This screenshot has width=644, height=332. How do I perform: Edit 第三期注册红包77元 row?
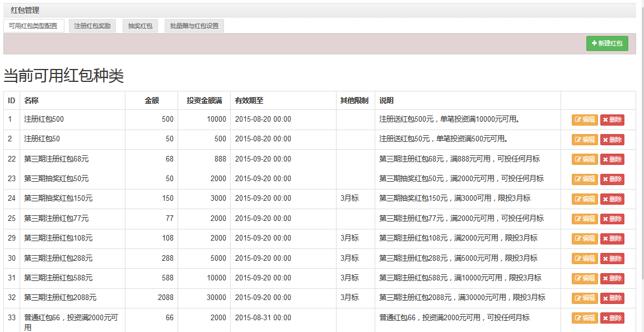[x=585, y=219]
